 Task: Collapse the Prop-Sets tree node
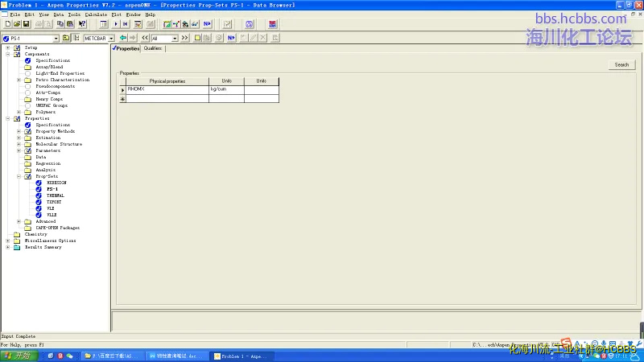coord(19,176)
